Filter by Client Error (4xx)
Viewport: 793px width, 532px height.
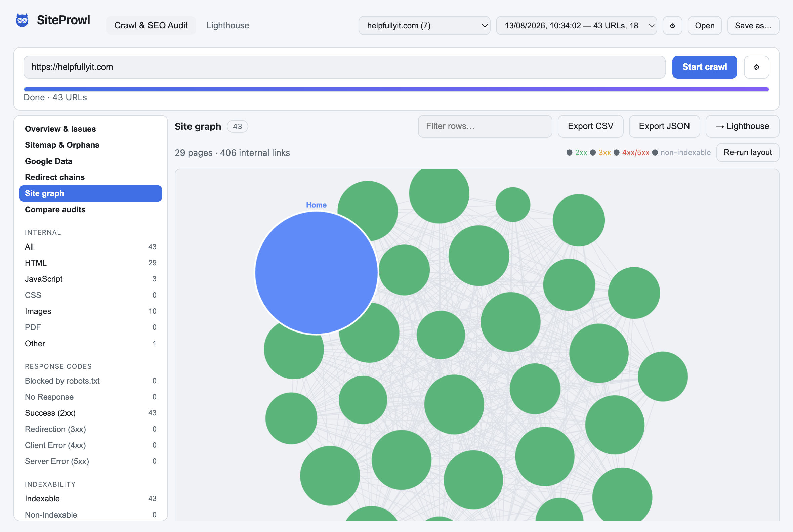(91, 445)
